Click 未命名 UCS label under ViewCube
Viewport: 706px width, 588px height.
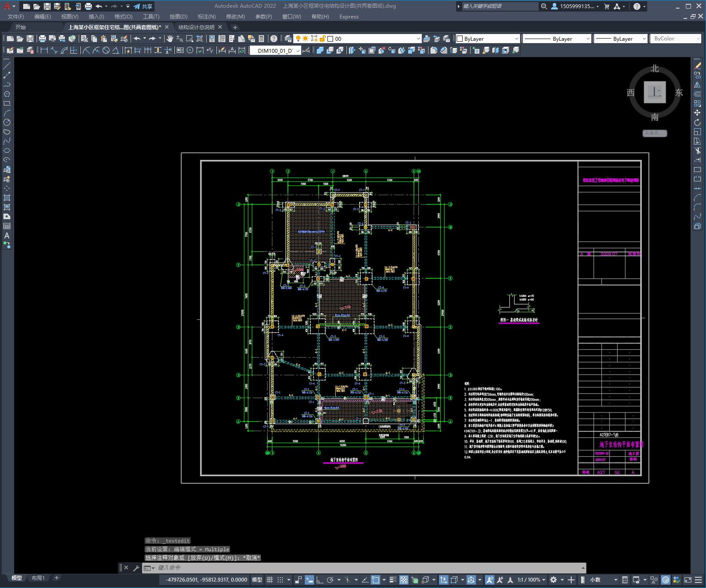654,133
